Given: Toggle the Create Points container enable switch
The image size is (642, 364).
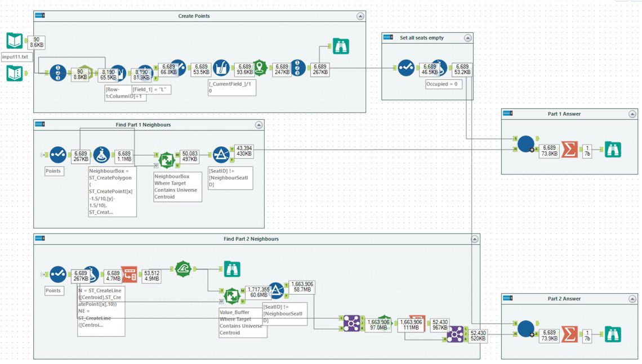Looking at the screenshot, I should click(x=41, y=16).
